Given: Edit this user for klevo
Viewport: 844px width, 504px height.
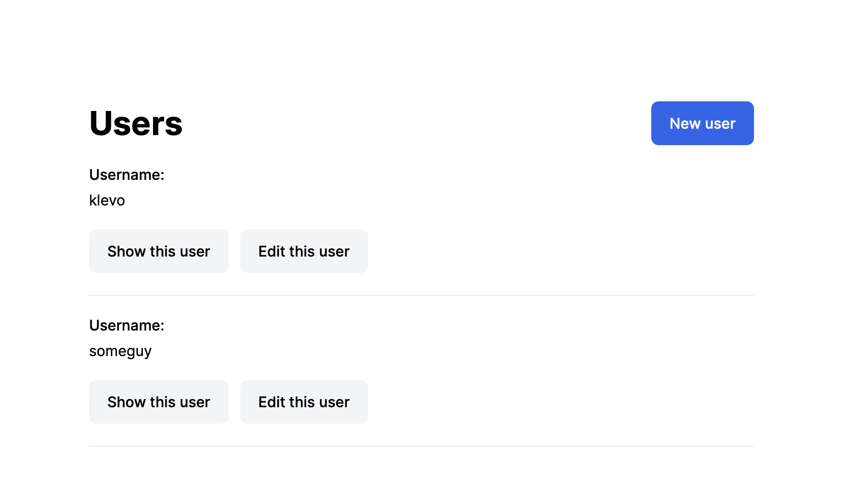Looking at the screenshot, I should 304,251.
